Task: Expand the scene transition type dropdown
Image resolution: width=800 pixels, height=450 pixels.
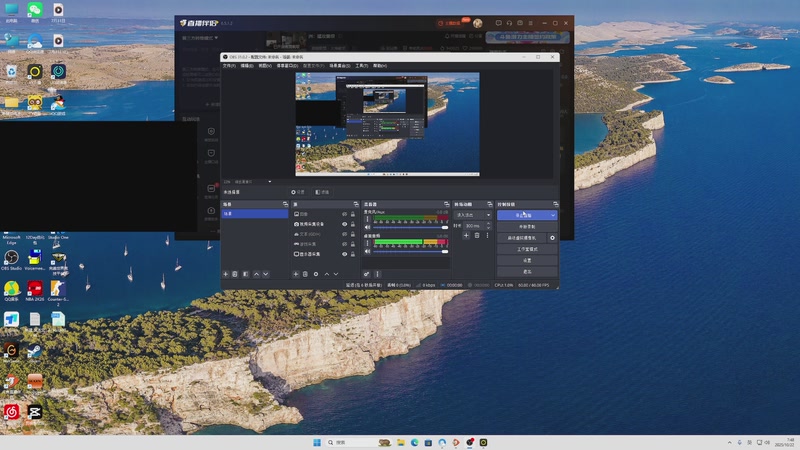Action: pyautogui.click(x=488, y=214)
